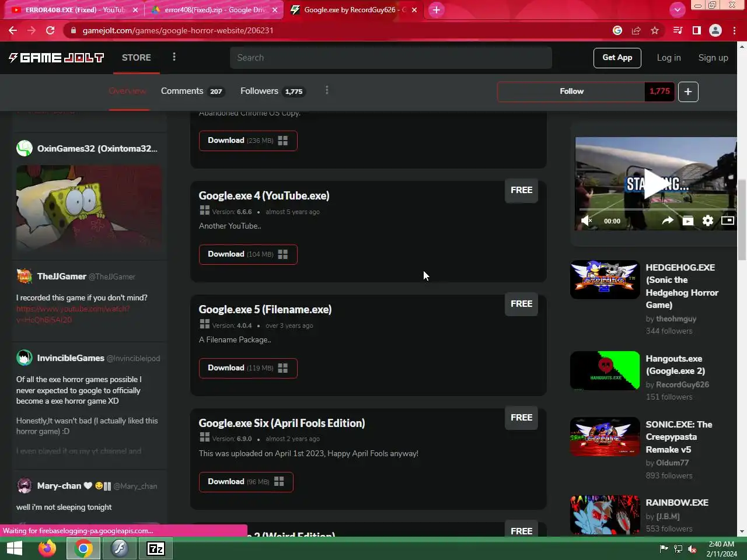The image size is (747, 560).
Task: Open the RAINBOW.EXE game thumbnail
Action: coord(605,514)
